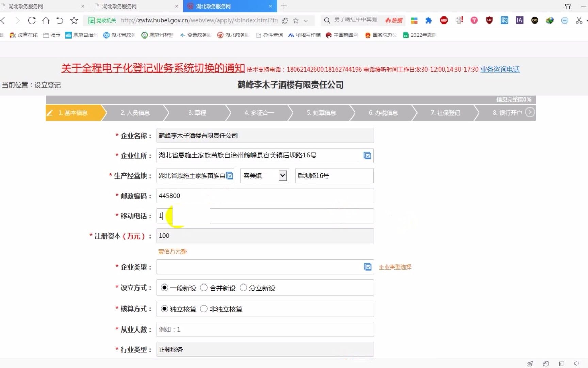Click the ABP ad blocker icon
The width and height of the screenshot is (588, 368).
[x=444, y=20]
